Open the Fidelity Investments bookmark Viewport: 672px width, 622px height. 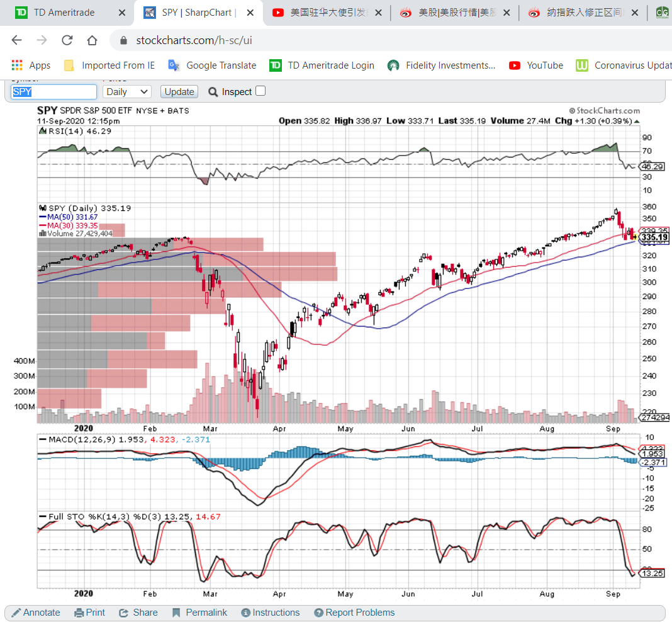[442, 65]
